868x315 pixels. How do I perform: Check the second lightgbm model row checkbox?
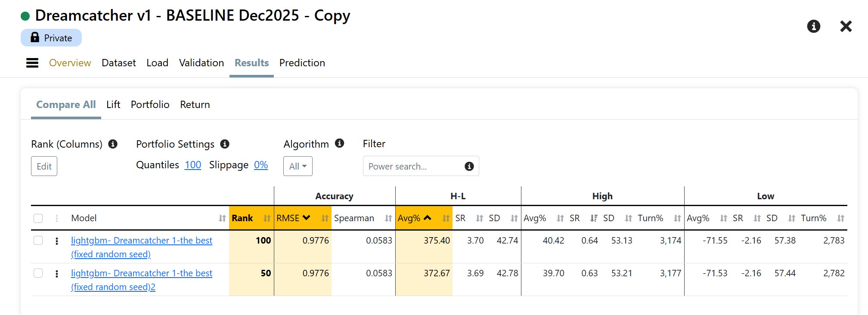38,273
